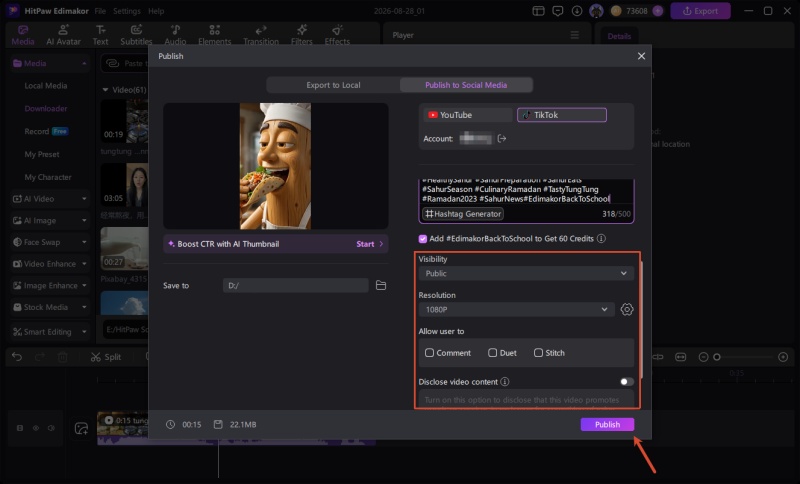Open My Preset in sidebar
The height and width of the screenshot is (484, 800).
click(42, 154)
